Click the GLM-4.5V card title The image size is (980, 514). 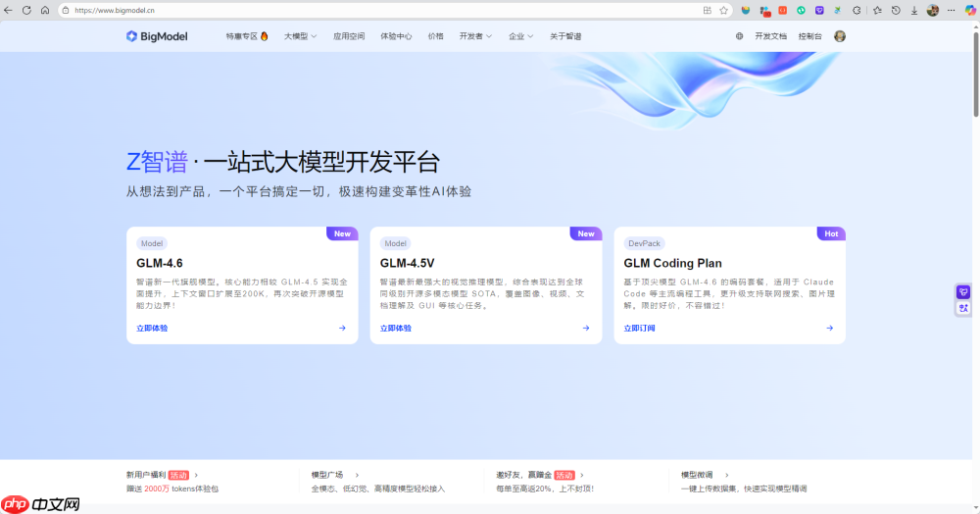click(407, 263)
